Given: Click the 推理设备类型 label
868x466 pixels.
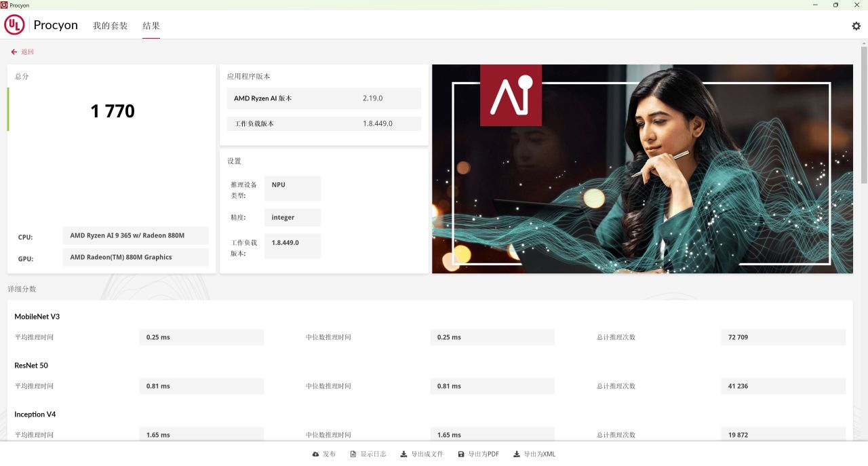Looking at the screenshot, I should coord(243,190).
